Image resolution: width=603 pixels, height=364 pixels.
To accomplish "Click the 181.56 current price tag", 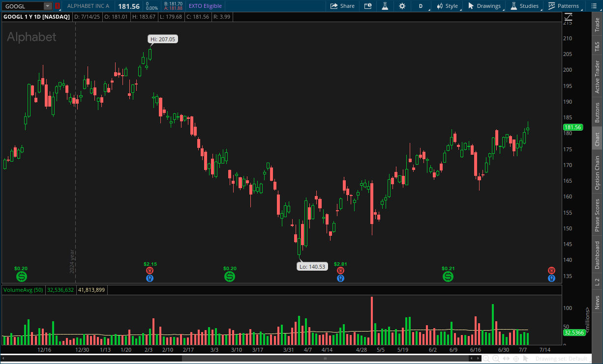I will tap(573, 127).
